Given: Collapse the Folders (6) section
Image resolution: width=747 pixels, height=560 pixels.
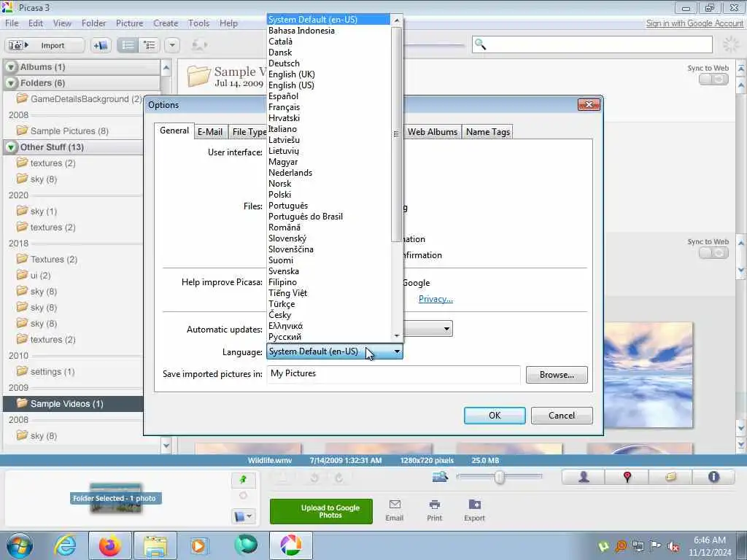Looking at the screenshot, I should point(11,83).
